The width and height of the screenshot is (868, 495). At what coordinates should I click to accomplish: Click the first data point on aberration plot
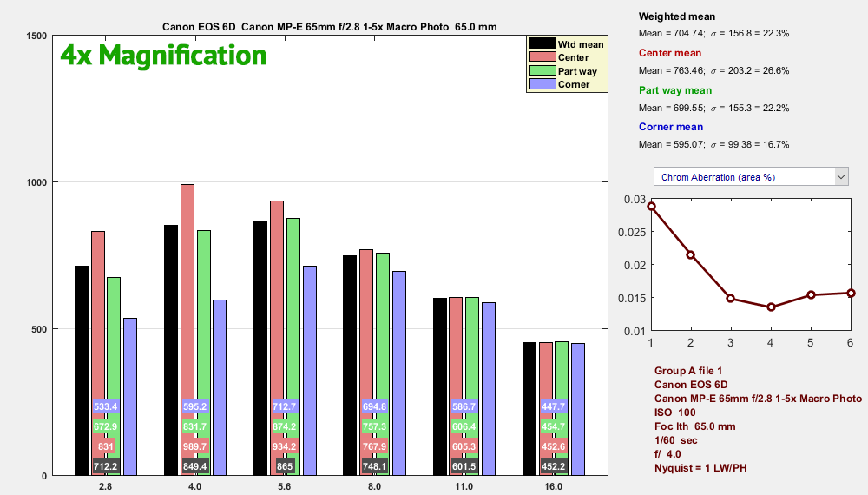click(652, 207)
